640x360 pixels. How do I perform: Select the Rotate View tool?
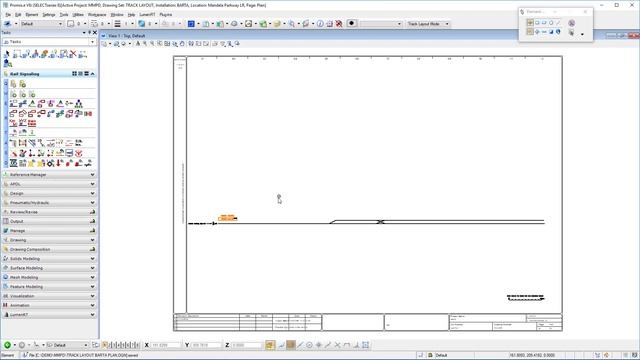tap(175, 44)
